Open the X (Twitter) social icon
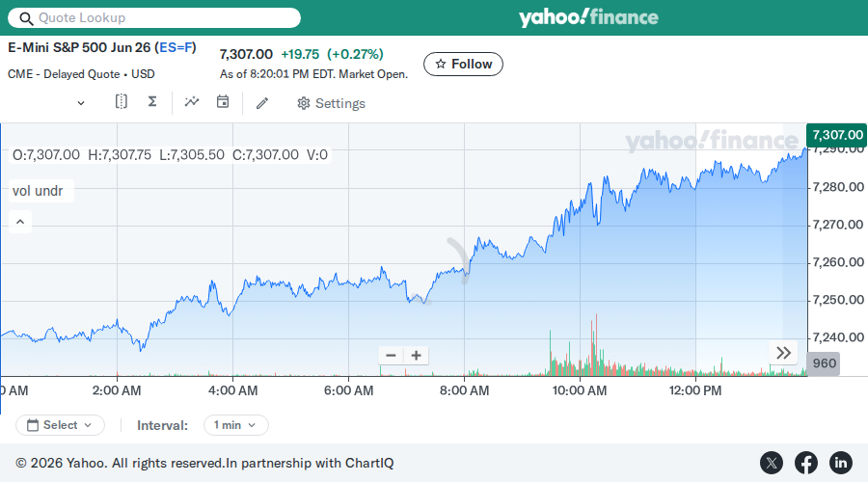The width and height of the screenshot is (868, 482). coord(772,463)
